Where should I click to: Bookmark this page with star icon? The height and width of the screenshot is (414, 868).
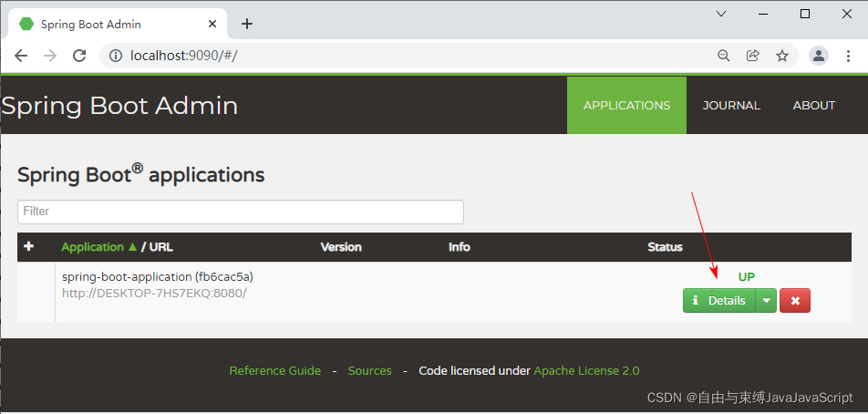coord(782,56)
